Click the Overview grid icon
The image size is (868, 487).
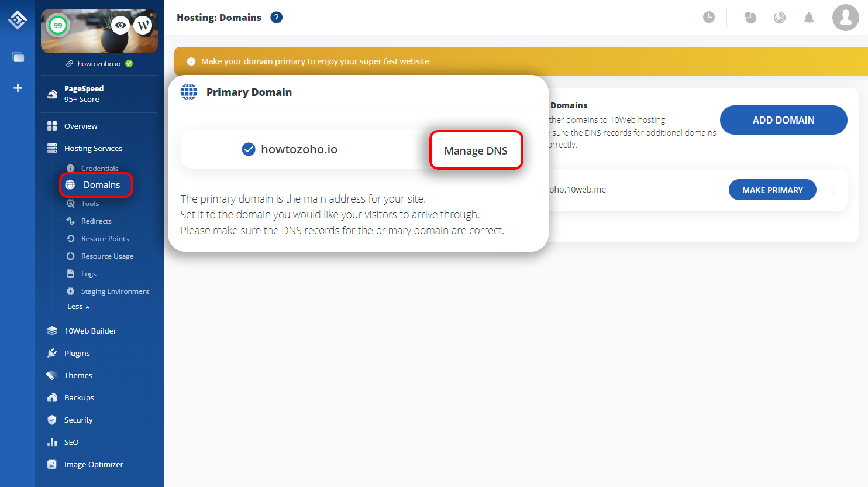pyautogui.click(x=52, y=126)
